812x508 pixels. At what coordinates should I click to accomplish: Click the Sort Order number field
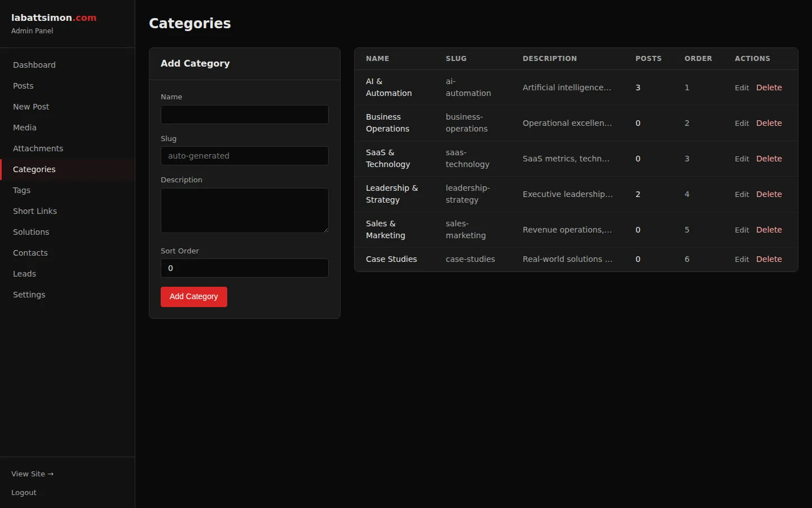coord(244,268)
